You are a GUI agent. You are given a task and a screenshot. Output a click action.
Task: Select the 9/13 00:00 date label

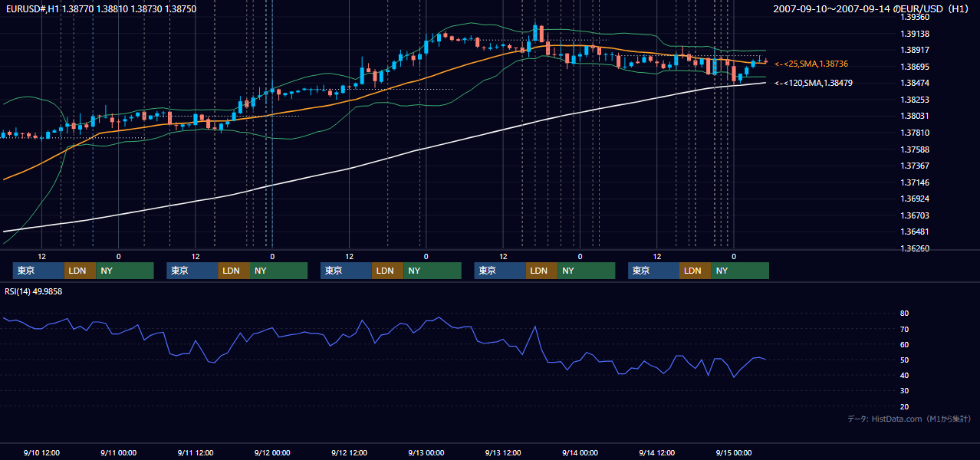[x=426, y=452]
